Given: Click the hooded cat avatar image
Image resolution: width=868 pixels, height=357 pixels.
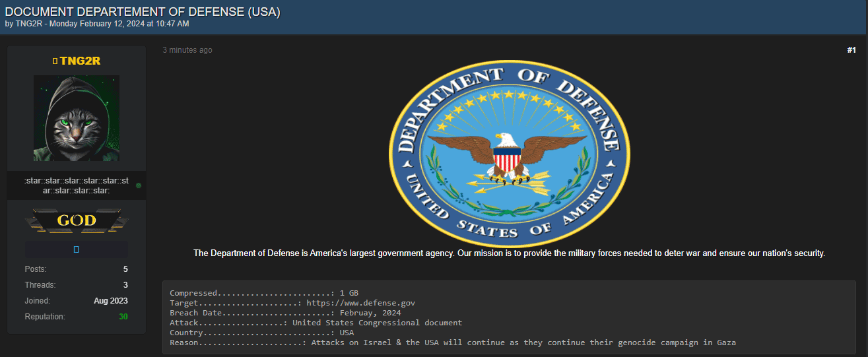Looking at the screenshot, I should (x=77, y=118).
